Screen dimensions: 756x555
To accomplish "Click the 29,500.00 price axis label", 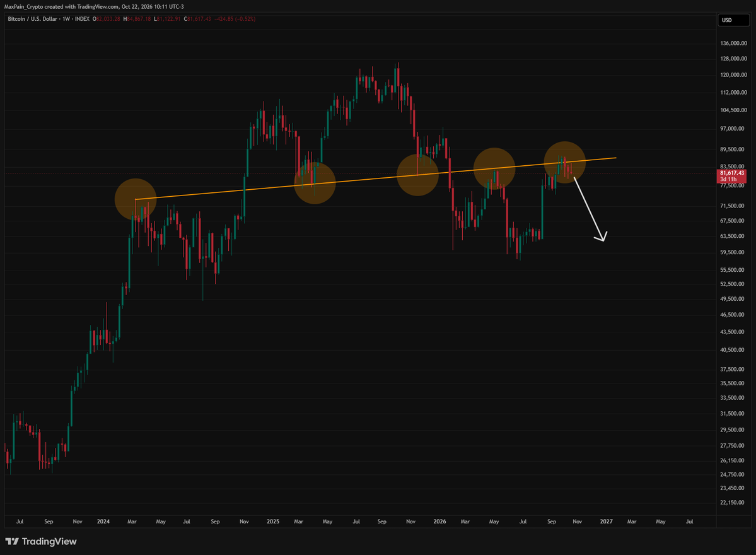I will pos(733,429).
